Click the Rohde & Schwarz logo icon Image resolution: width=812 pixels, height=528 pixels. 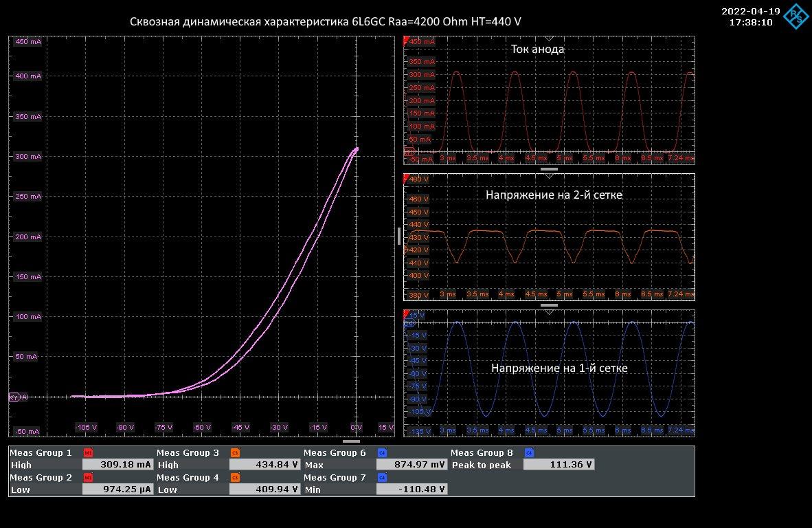point(796,16)
